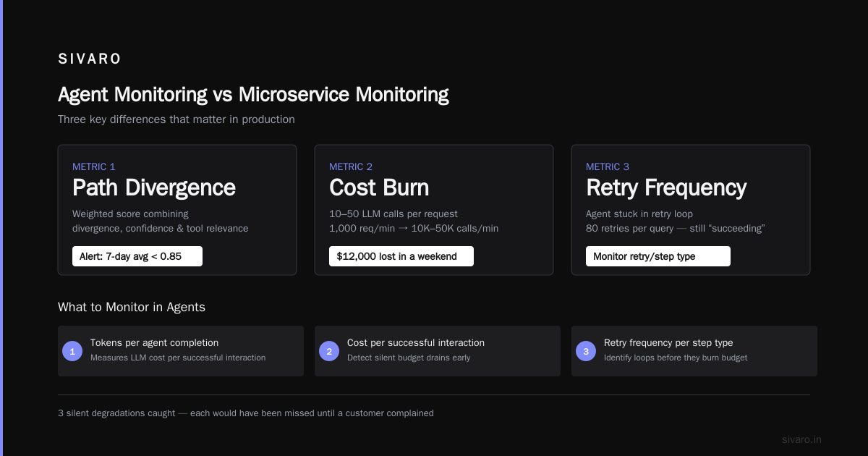Select the 'Cost Burn' card title
Viewport: 868px width, 456px height.
pyautogui.click(x=379, y=188)
